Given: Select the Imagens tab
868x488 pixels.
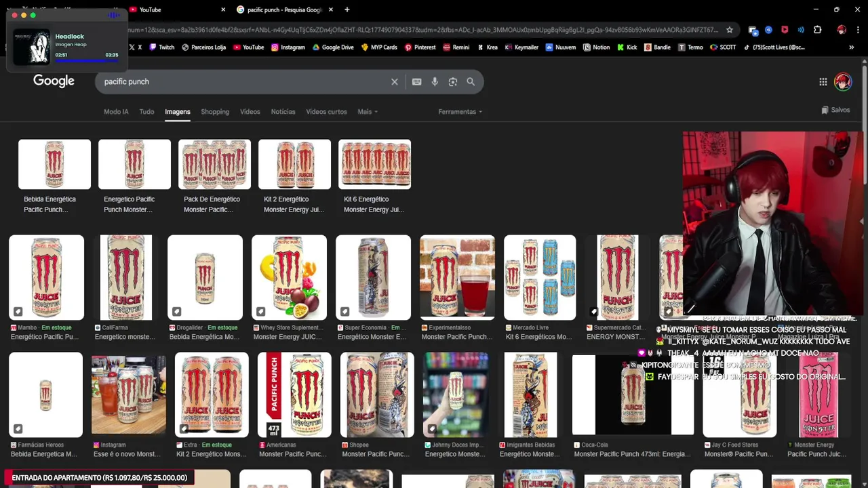Looking at the screenshot, I should (178, 112).
